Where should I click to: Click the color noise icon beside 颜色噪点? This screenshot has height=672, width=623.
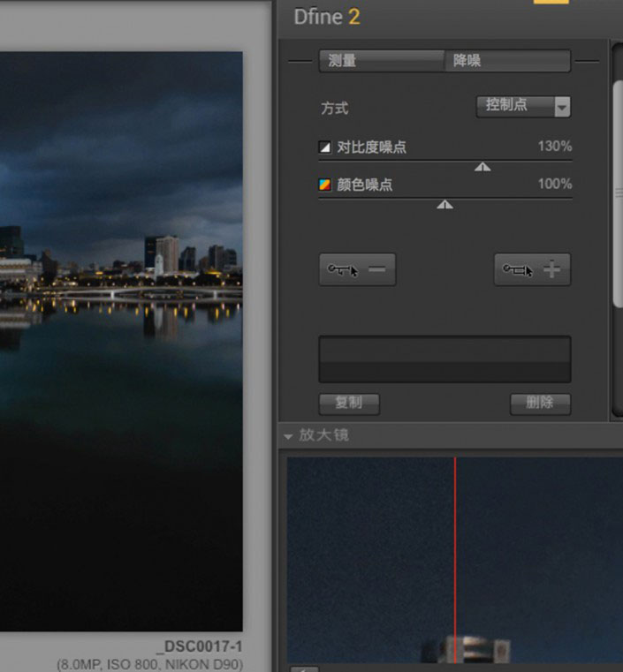pyautogui.click(x=325, y=185)
